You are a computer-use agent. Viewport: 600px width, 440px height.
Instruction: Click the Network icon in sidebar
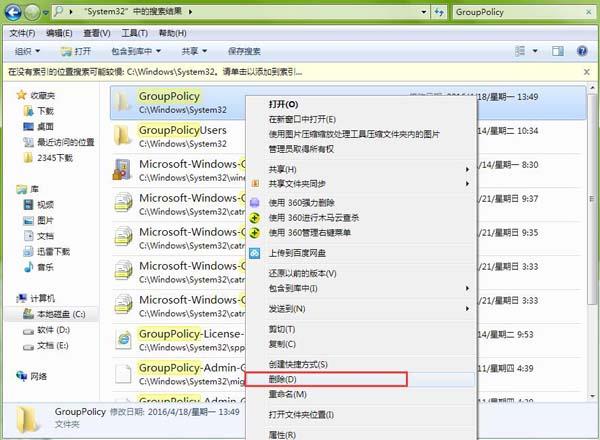pyautogui.click(x=38, y=376)
